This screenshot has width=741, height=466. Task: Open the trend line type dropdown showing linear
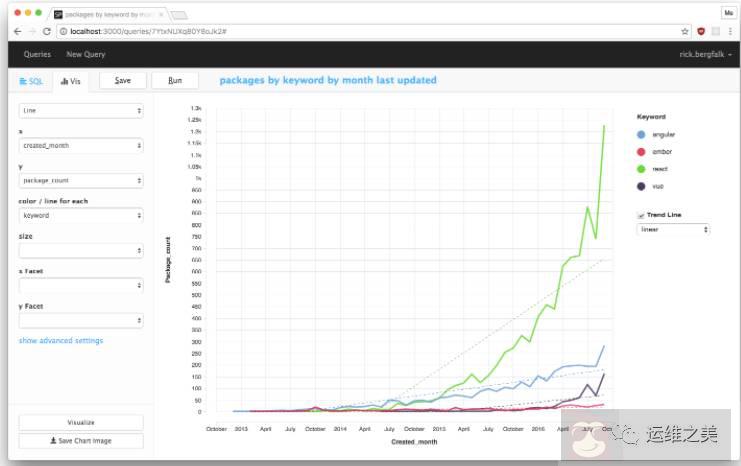pyautogui.click(x=673, y=229)
